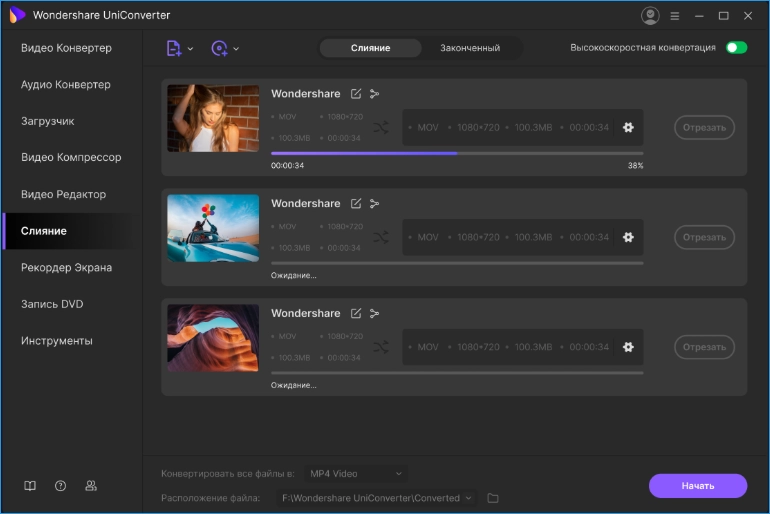This screenshot has width=770, height=514.
Task: Click Отрезать for the woman video
Action: (x=704, y=128)
